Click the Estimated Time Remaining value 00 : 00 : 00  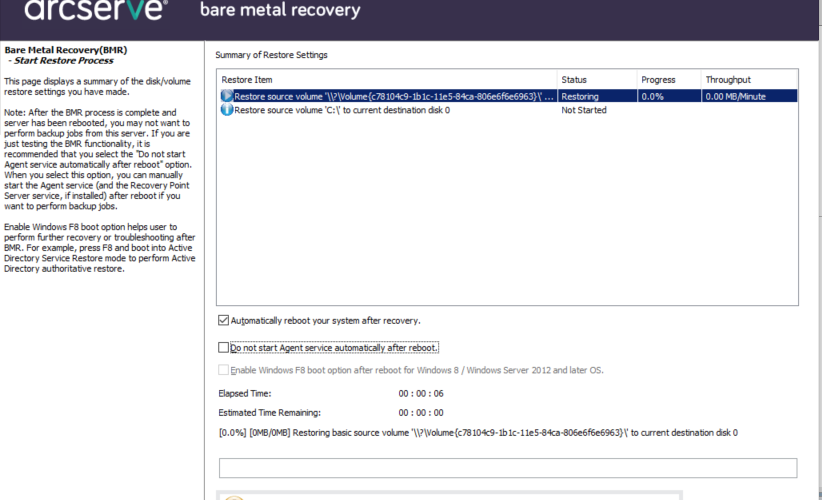pos(421,413)
